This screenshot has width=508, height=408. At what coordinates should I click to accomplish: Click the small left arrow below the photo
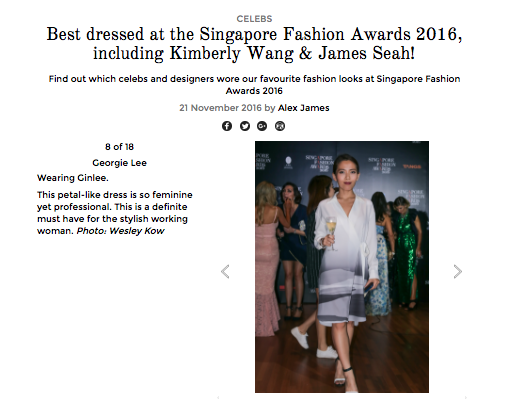click(x=218, y=398)
